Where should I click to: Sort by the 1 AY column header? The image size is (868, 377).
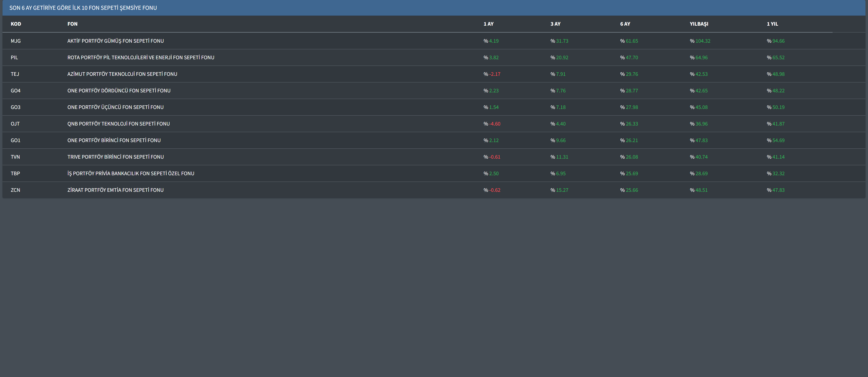coord(488,24)
